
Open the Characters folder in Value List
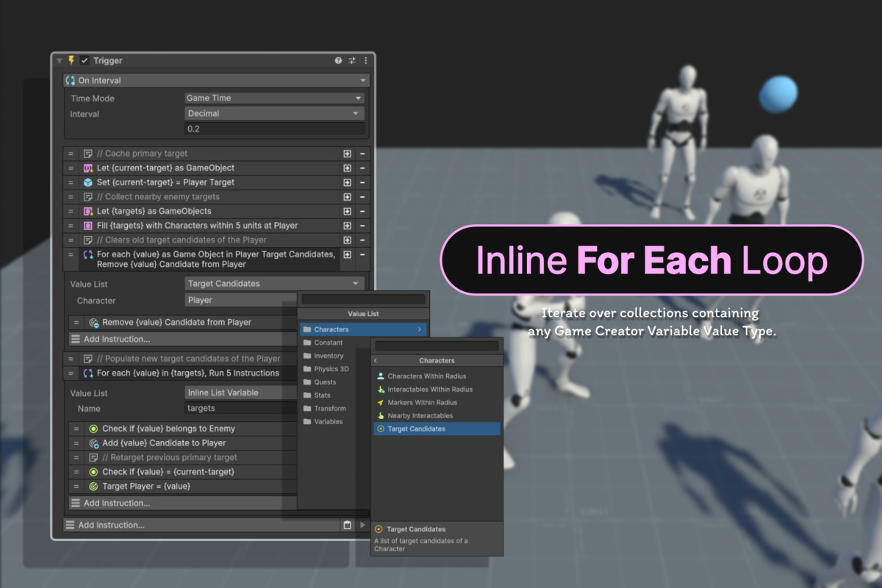(363, 329)
